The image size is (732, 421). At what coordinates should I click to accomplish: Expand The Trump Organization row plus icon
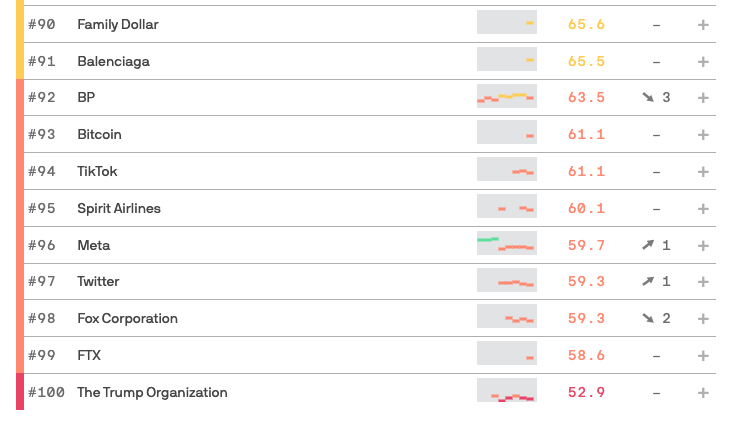click(703, 393)
